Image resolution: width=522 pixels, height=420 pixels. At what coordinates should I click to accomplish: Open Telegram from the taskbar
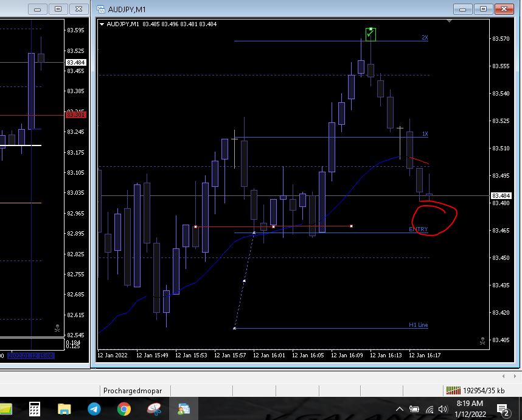[x=94, y=409]
